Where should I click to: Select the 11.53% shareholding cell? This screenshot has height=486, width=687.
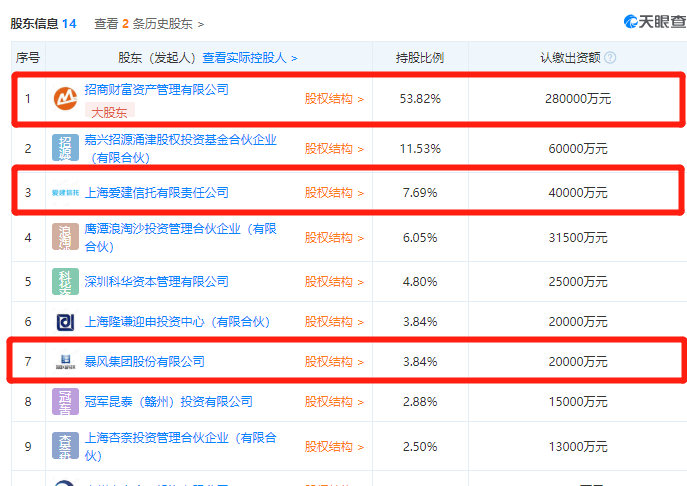pyautogui.click(x=420, y=149)
